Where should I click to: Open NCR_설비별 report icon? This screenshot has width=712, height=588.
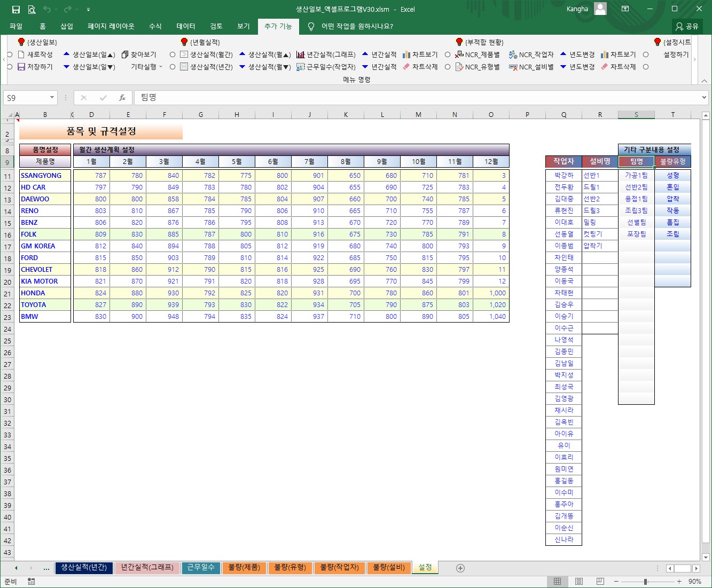(x=513, y=67)
